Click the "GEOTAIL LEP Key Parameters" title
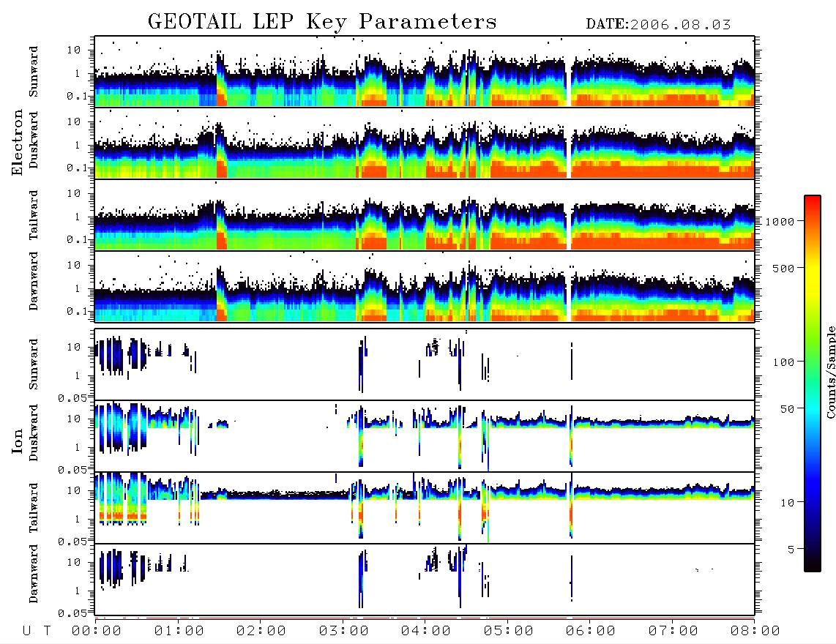836x644 pixels. [x=322, y=22]
